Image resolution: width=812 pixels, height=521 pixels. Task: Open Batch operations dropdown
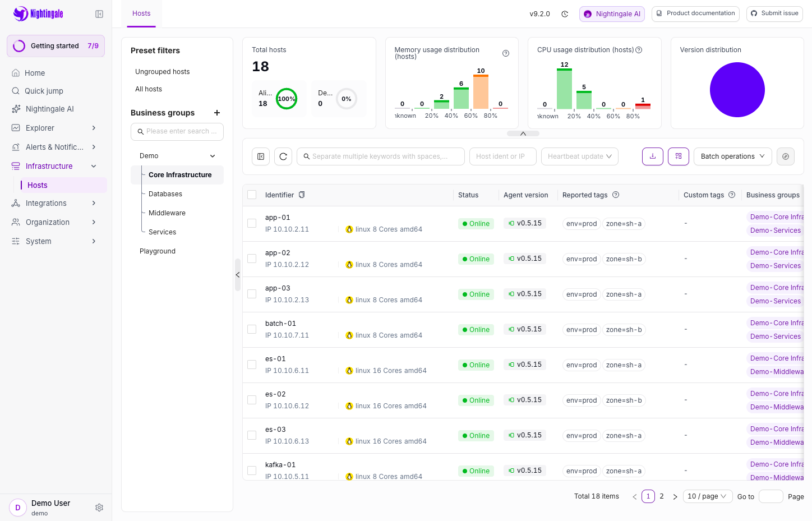point(733,156)
